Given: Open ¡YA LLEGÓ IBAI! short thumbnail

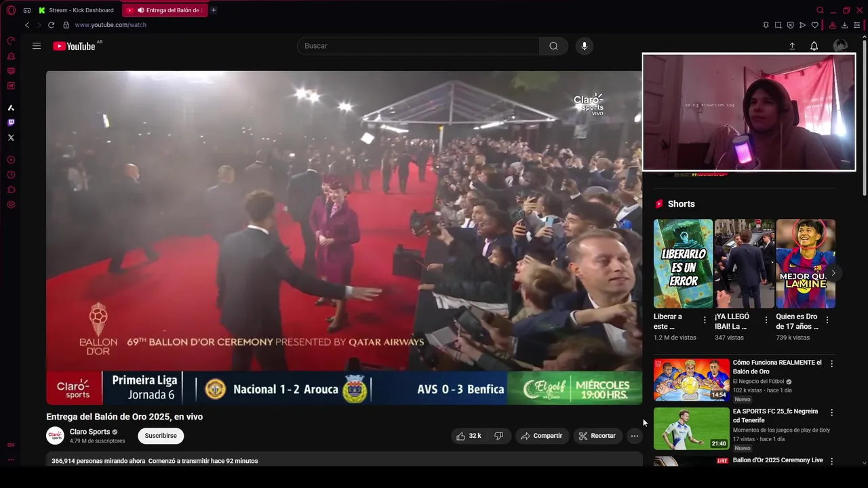Looking at the screenshot, I should (744, 264).
